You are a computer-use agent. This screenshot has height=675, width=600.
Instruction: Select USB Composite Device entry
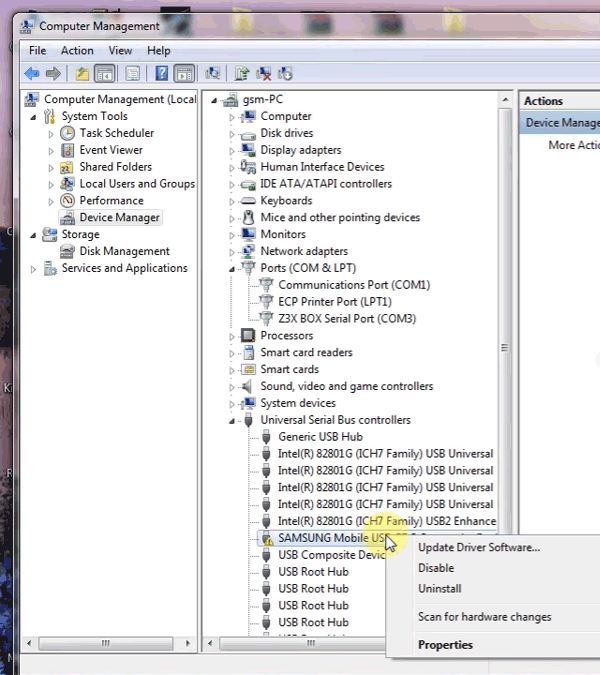pos(331,555)
